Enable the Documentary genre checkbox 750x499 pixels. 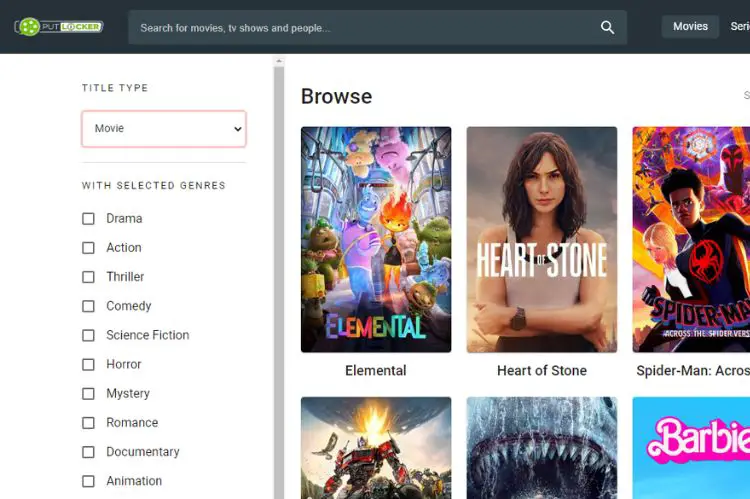[x=88, y=452]
